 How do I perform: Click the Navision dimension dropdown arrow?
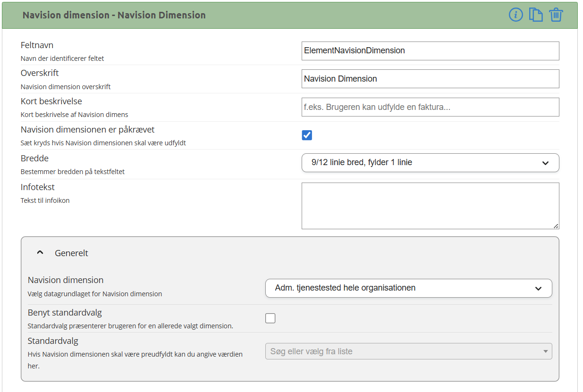tap(538, 289)
